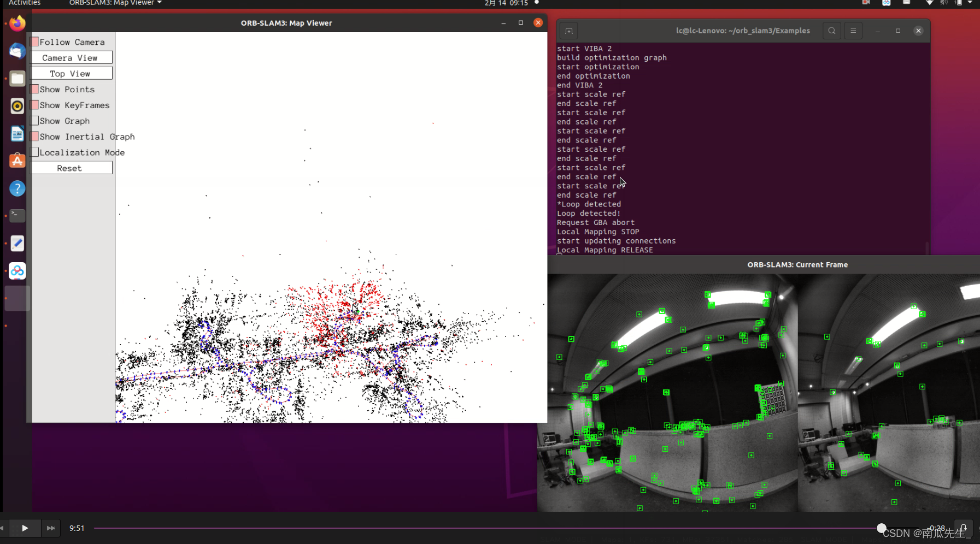Click the Baidu cloud tray icon in the top bar
The image size is (980, 544).
coord(887,3)
